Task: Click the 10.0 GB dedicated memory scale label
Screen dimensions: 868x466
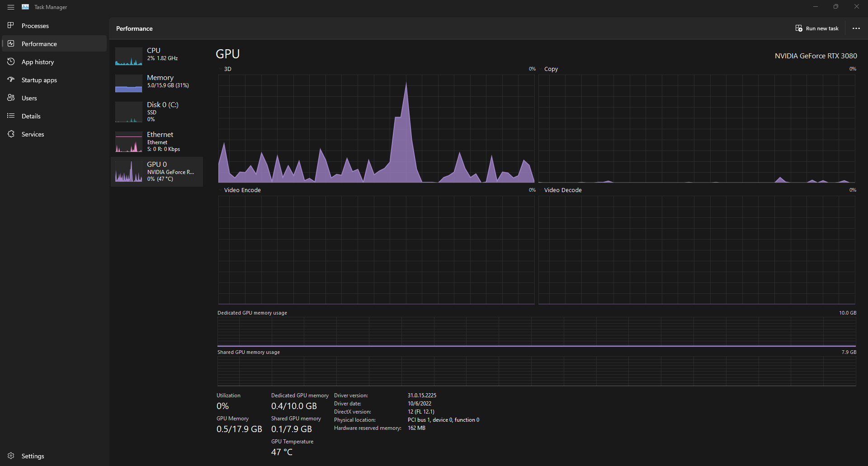Action: click(x=848, y=313)
